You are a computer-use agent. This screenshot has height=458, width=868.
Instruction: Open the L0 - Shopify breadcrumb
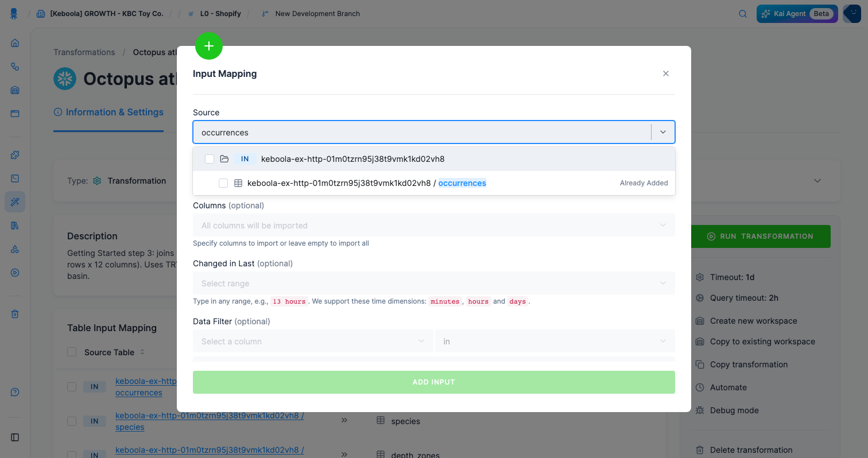click(x=215, y=14)
